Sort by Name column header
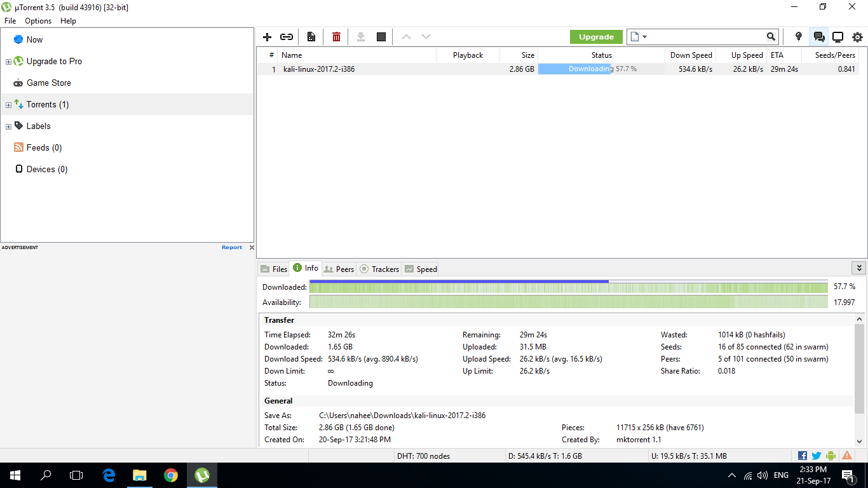Image resolution: width=868 pixels, height=488 pixels. 357,55
